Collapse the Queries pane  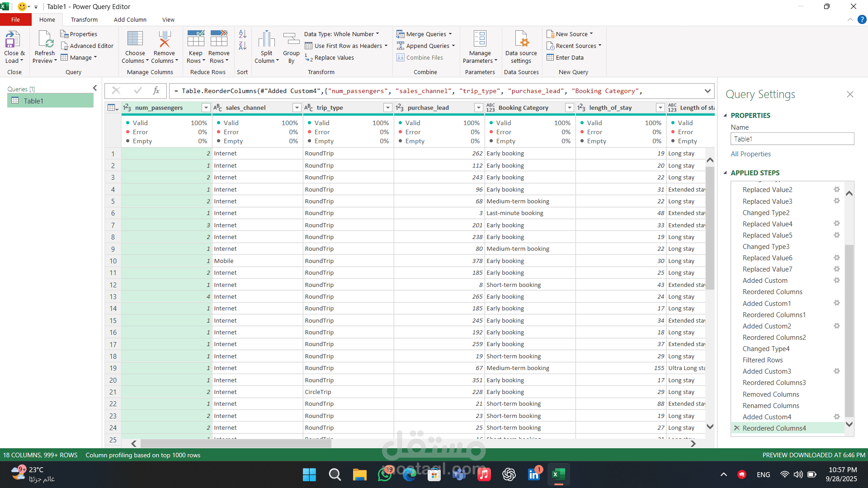(94, 88)
